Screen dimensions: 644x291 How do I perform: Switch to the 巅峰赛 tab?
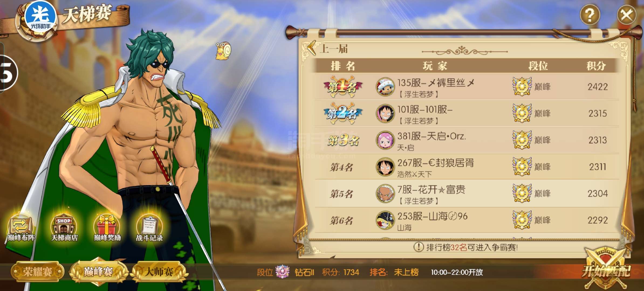98,272
